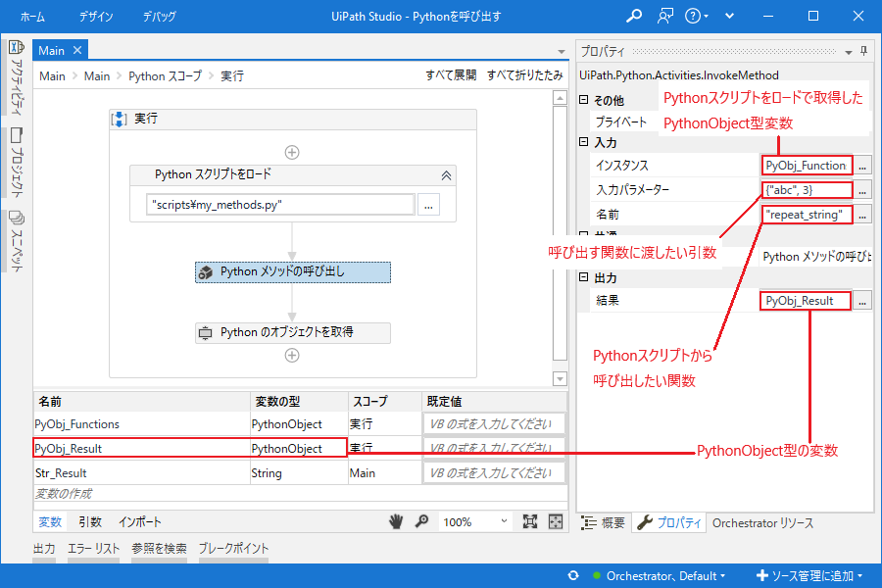
Task: Click すべて折りたたみ to collapse all
Action: coord(524,74)
